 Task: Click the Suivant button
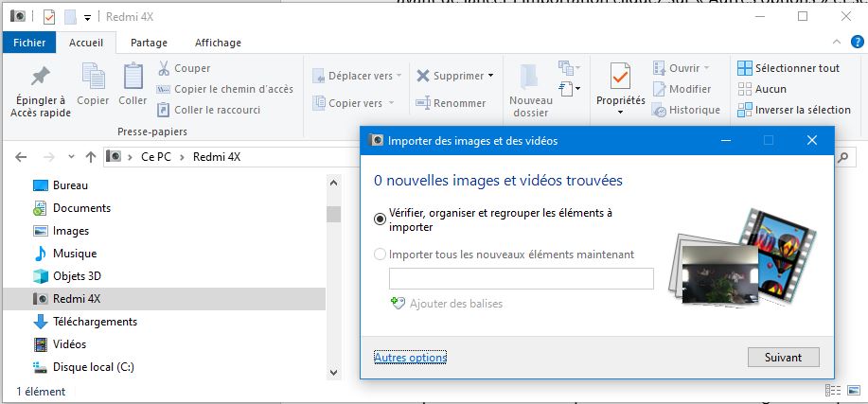tap(783, 357)
